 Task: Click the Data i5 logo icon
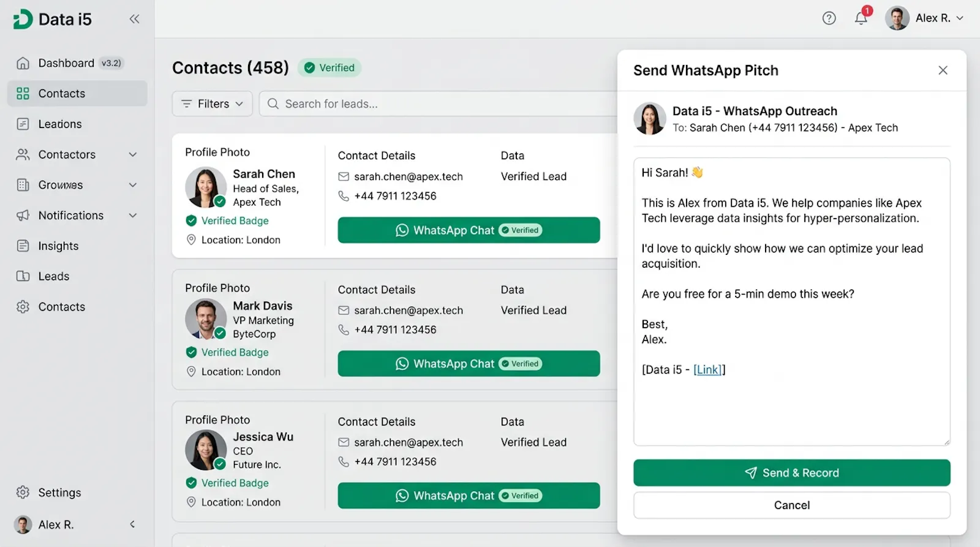tap(23, 19)
